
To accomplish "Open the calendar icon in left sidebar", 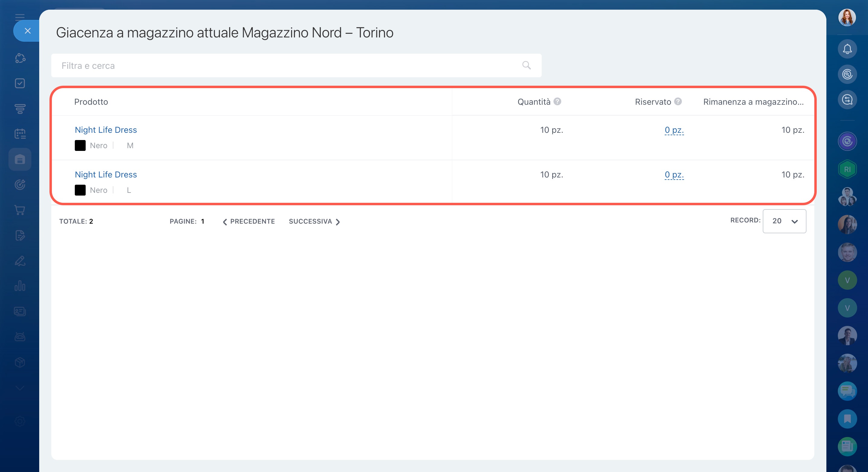I will (20, 134).
